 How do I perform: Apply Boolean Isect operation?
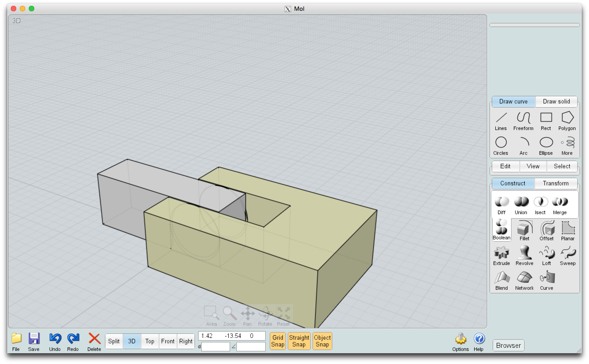[x=540, y=205]
